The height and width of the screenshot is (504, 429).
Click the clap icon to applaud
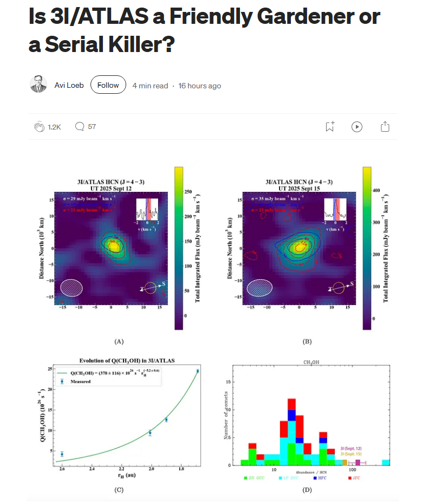click(39, 127)
